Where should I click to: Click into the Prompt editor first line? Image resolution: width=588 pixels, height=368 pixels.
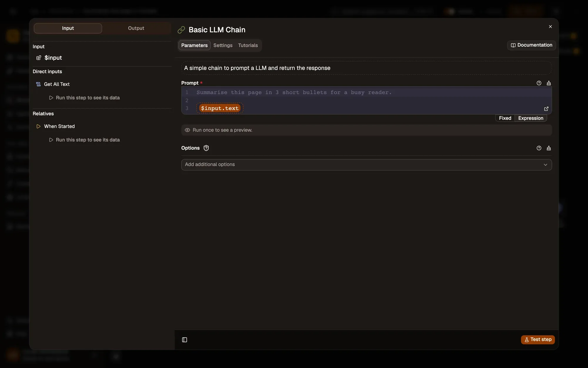[294, 92]
